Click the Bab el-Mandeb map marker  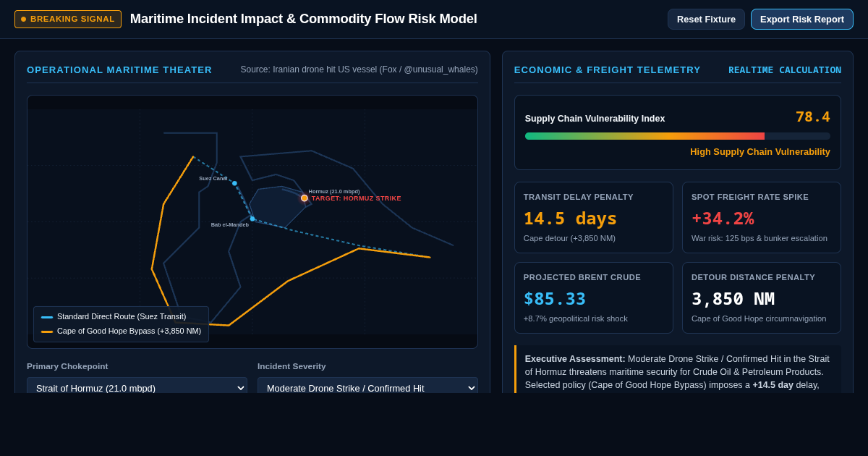pos(252,219)
